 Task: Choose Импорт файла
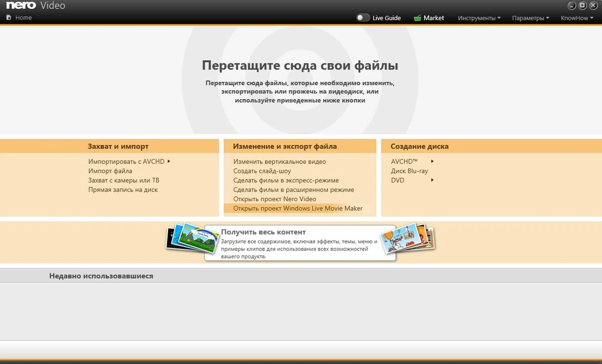point(110,171)
